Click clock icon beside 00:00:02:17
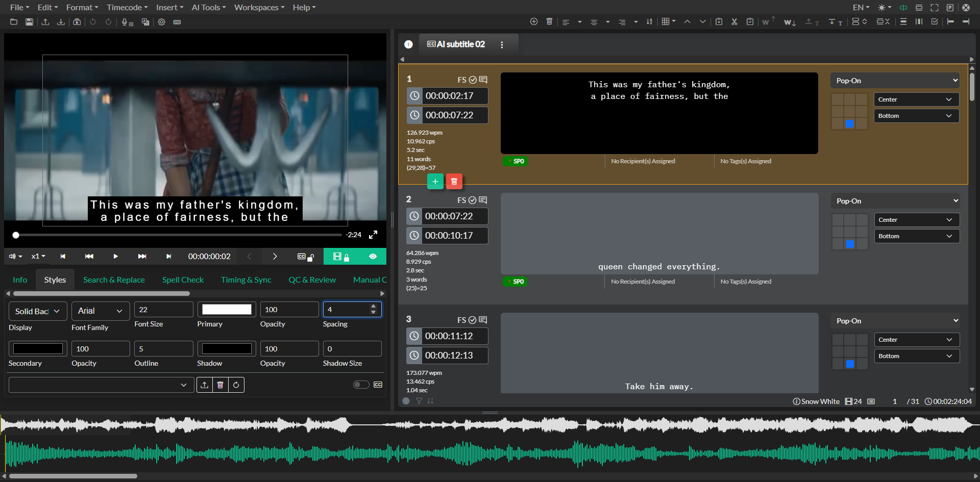 (x=415, y=96)
